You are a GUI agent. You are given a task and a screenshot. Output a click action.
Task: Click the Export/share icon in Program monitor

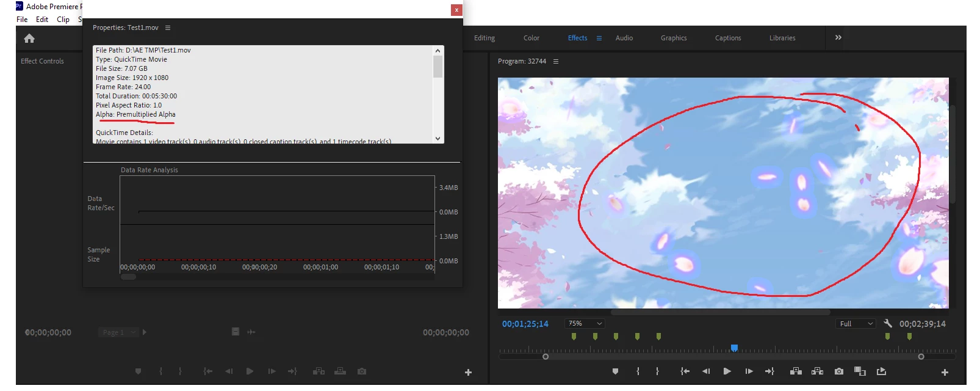[x=881, y=371]
